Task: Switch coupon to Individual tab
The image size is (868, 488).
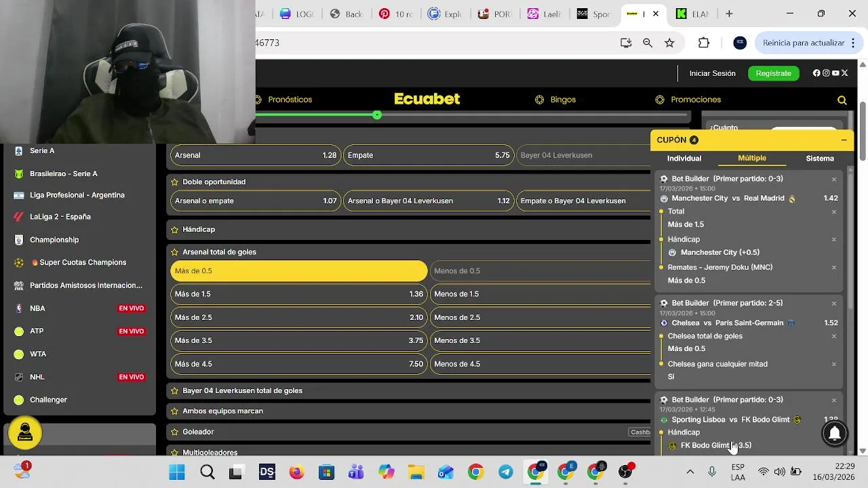Action: 684,159
